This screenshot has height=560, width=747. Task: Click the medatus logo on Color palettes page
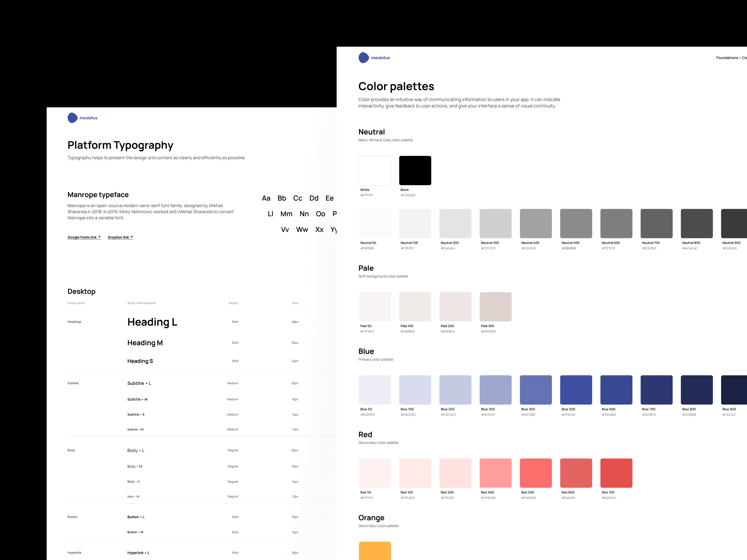pyautogui.click(x=374, y=57)
